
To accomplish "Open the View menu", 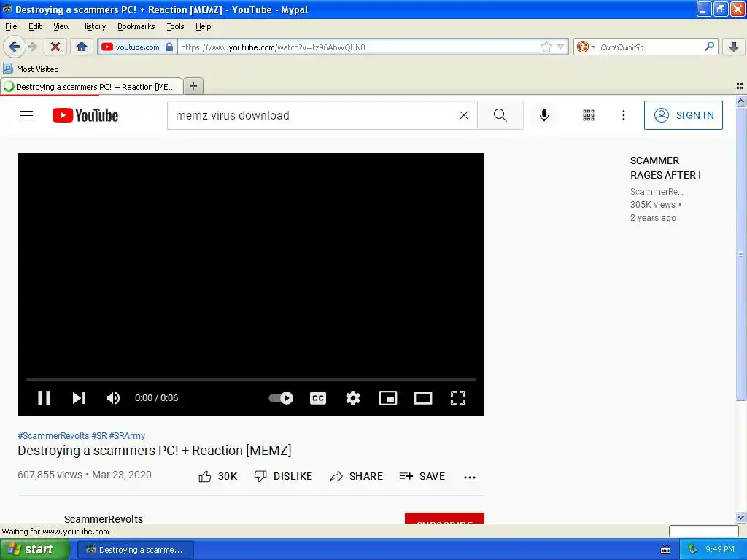I will pyautogui.click(x=61, y=26).
